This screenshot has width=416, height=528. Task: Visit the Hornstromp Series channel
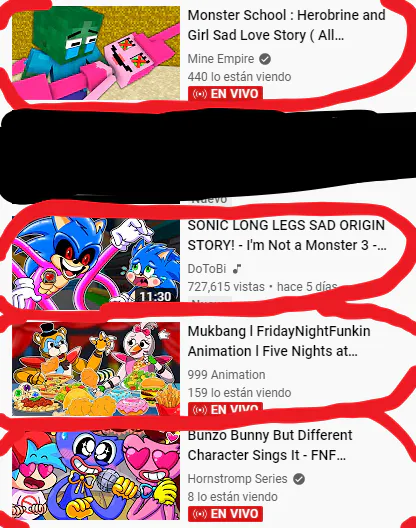237,479
